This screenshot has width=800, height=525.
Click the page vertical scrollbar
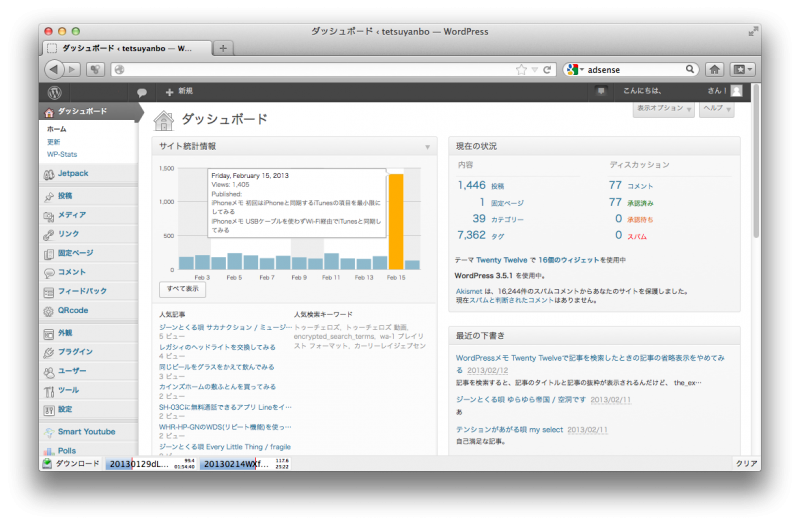point(756,163)
